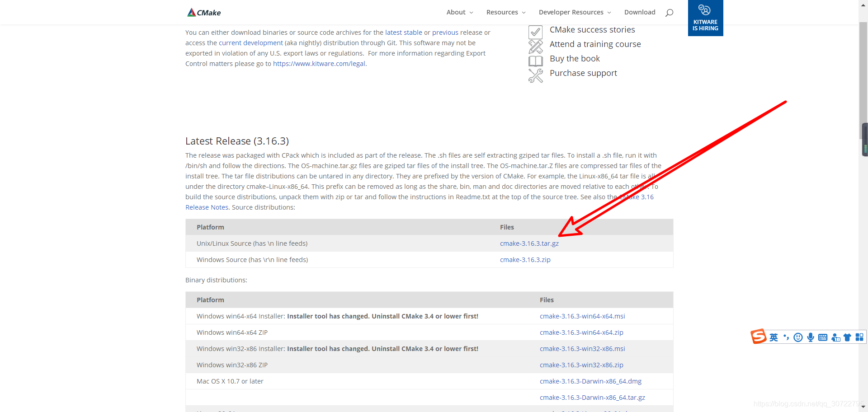Open the current development link
Viewport: 868px width, 412px height.
coord(251,43)
